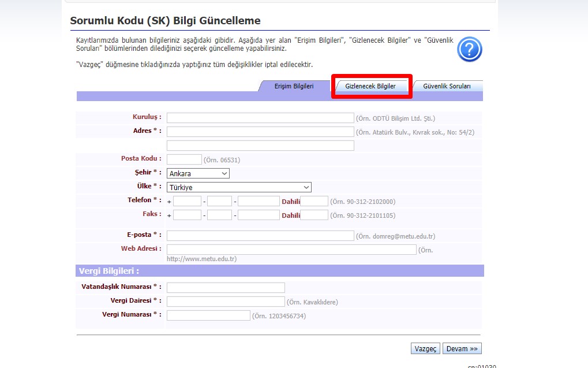
Task: Focus the Web Adresi input field
Action: tap(291, 250)
